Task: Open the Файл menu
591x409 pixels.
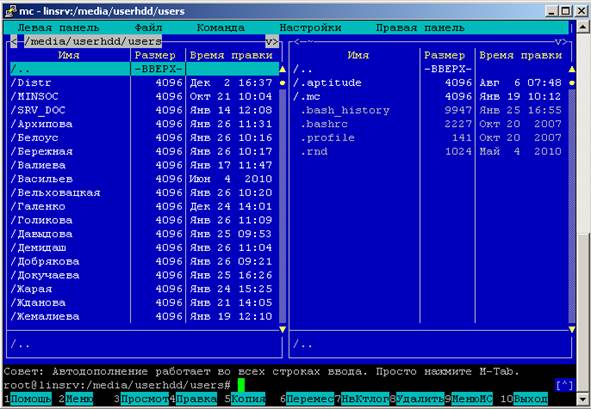Action: click(149, 28)
